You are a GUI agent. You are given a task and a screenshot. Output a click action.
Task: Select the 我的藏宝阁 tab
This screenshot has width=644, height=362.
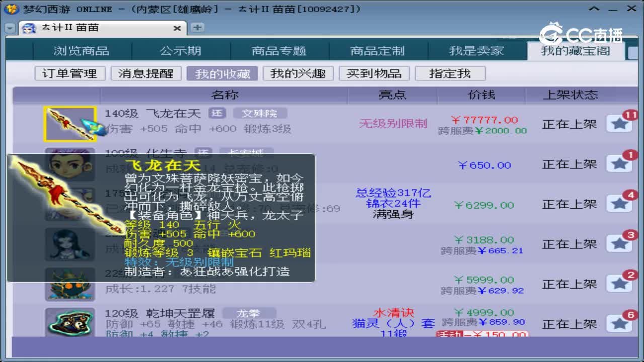(x=576, y=51)
